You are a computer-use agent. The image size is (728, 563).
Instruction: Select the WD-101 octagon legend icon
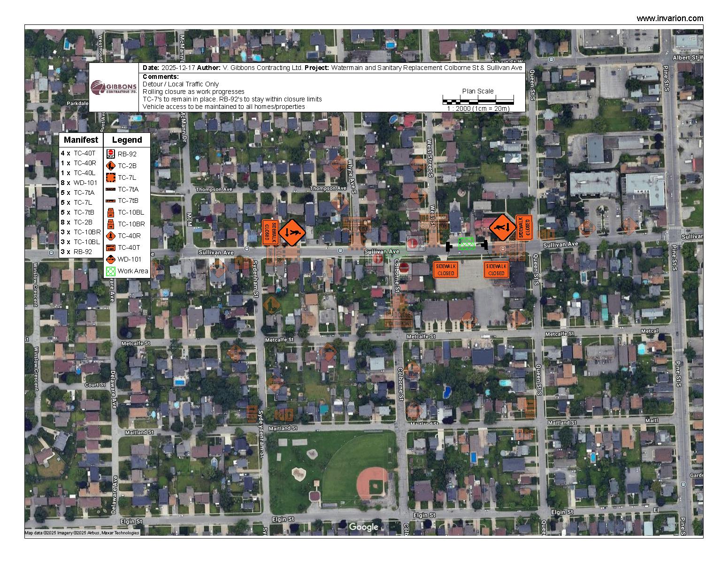(112, 259)
